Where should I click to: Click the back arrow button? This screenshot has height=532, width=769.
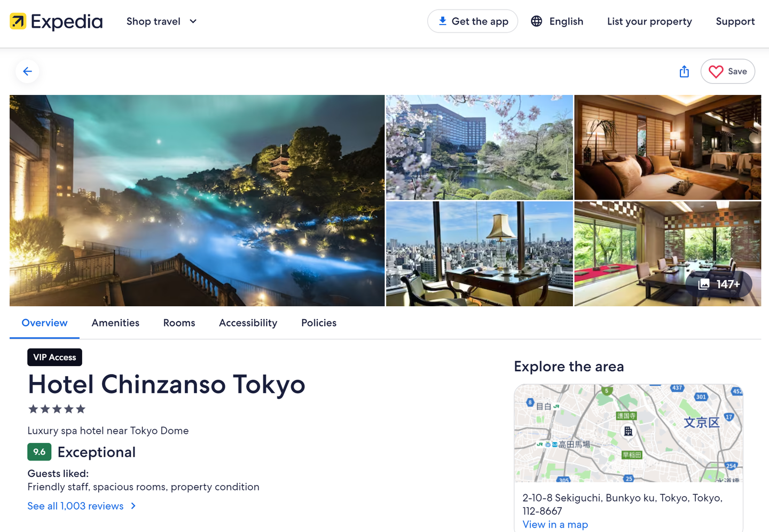click(x=27, y=72)
